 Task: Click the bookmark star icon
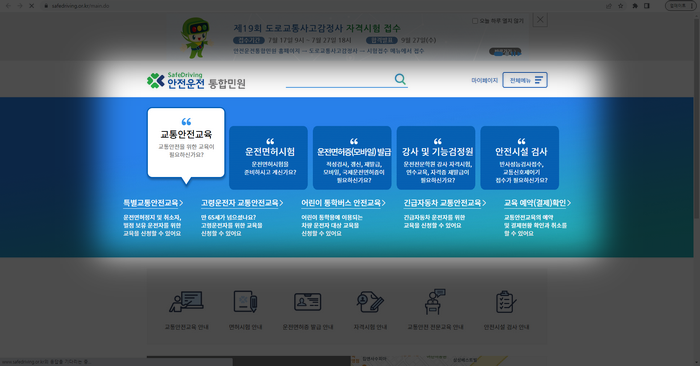tap(621, 6)
